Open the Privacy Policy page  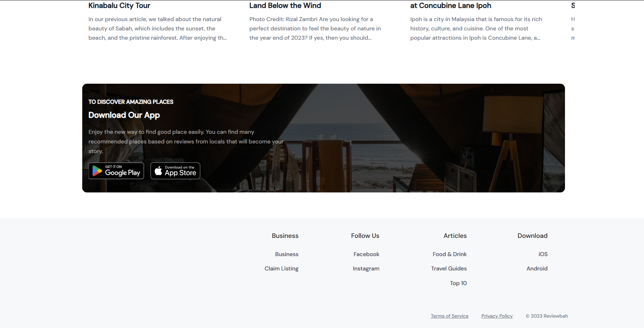click(x=497, y=316)
